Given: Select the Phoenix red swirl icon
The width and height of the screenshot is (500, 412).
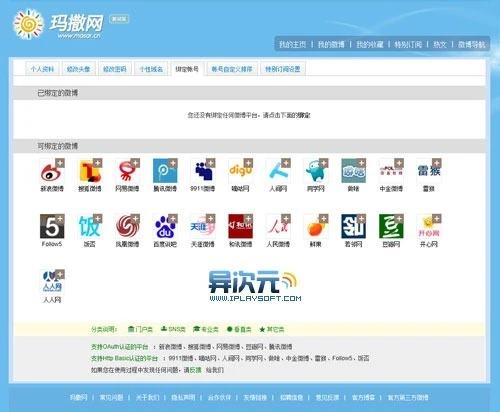Looking at the screenshot, I should (x=127, y=227).
